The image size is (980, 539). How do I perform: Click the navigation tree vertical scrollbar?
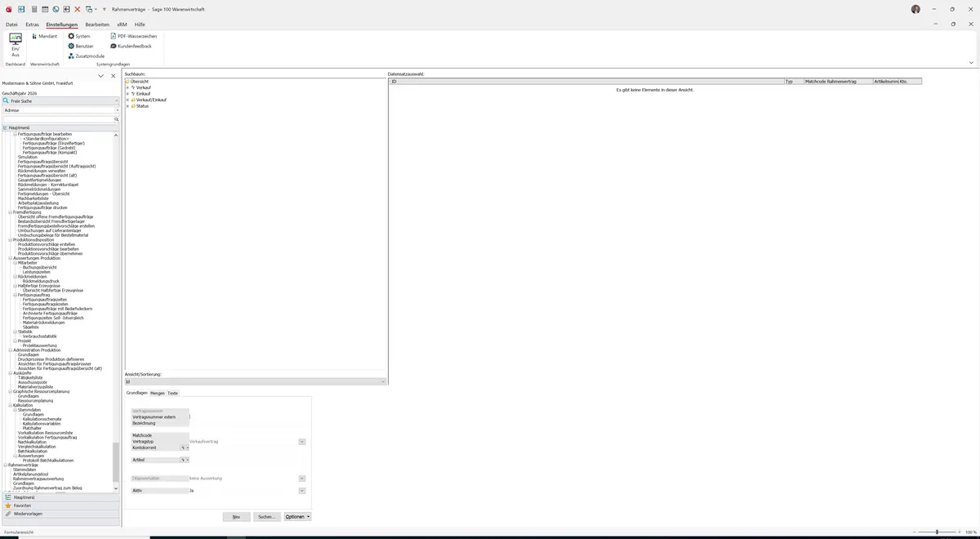pos(115,461)
